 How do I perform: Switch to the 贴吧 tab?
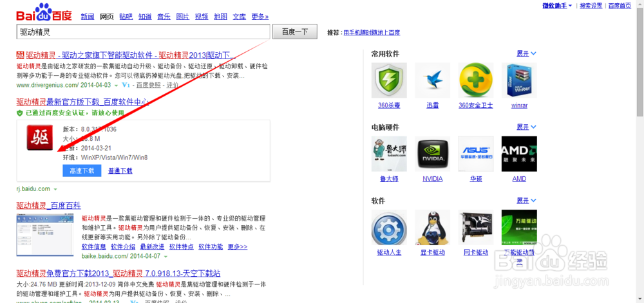126,17
